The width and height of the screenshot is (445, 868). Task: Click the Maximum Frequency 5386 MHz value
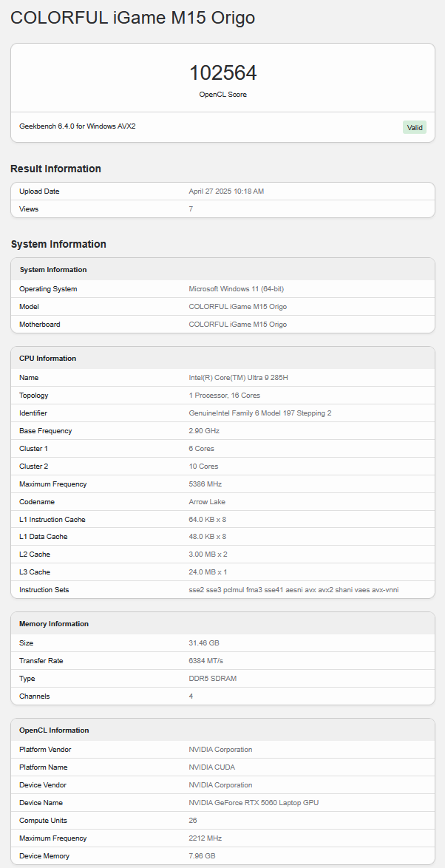coord(205,484)
